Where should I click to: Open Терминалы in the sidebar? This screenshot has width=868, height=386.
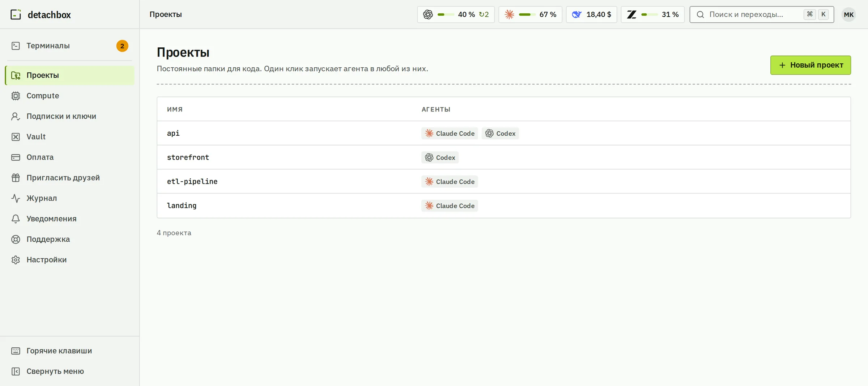point(69,46)
